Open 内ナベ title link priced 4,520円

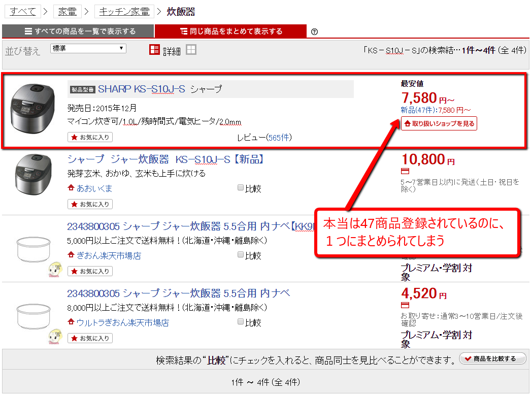pos(179,293)
